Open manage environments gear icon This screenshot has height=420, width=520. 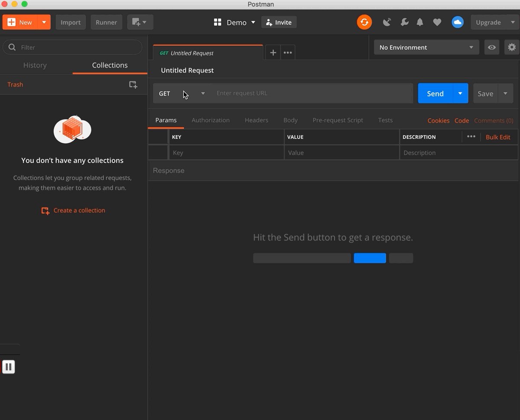tap(512, 47)
